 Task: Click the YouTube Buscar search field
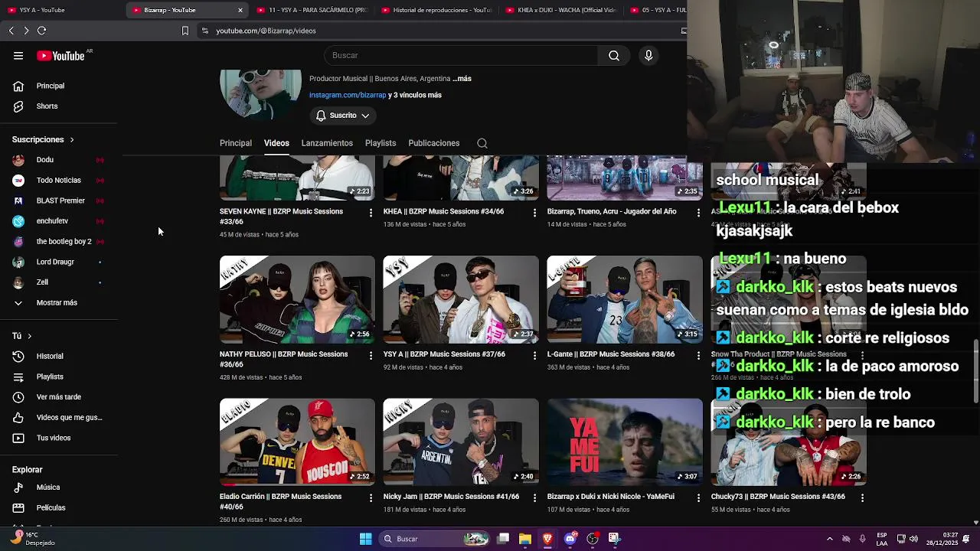click(461, 55)
